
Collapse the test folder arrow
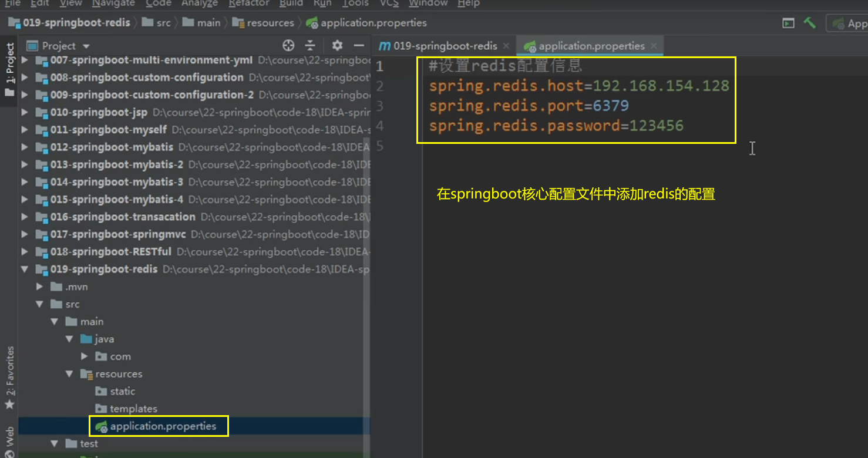55,443
